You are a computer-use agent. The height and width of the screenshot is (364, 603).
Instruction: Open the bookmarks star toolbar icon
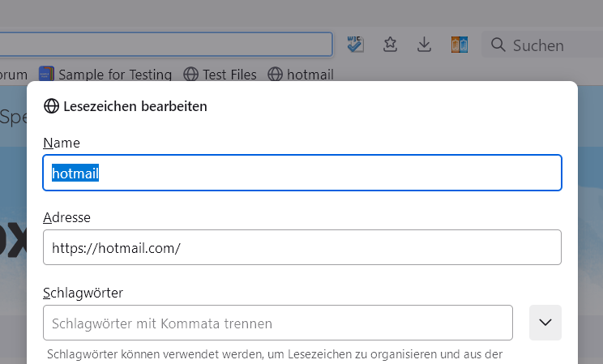390,45
